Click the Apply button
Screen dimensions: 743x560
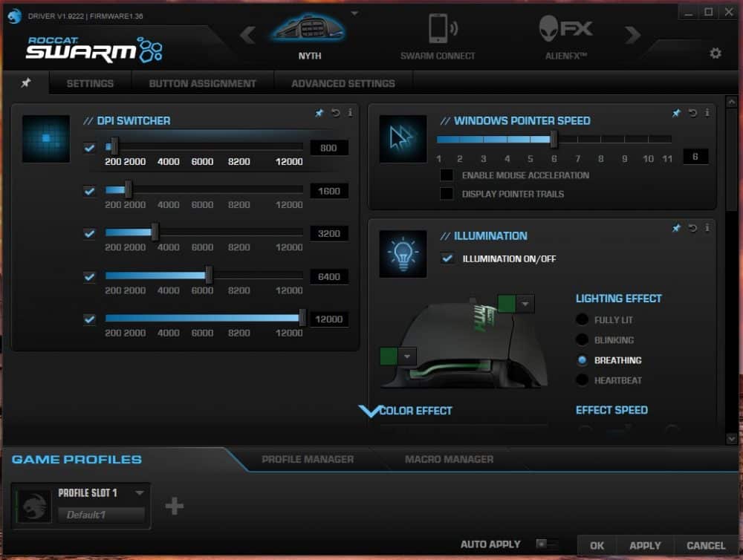(x=645, y=545)
